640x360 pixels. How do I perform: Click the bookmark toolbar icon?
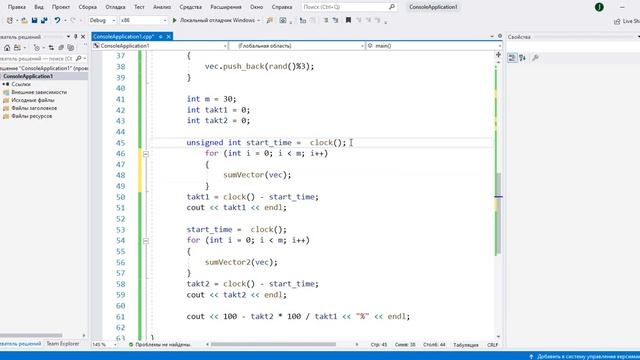coord(348,20)
